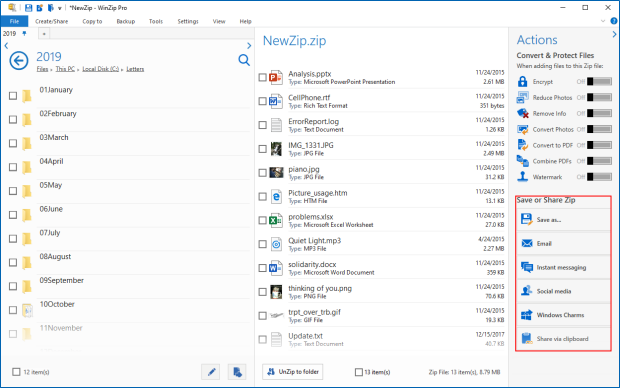Click the thinking of you.png thumbnail
Screen dimensions: 620x388
(x=276, y=292)
